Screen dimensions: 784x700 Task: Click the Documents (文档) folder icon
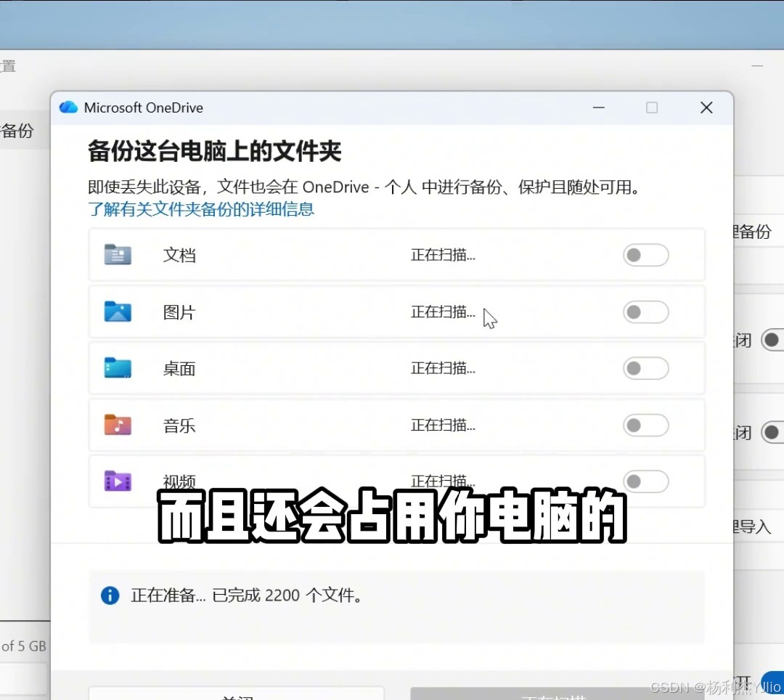[x=118, y=254]
